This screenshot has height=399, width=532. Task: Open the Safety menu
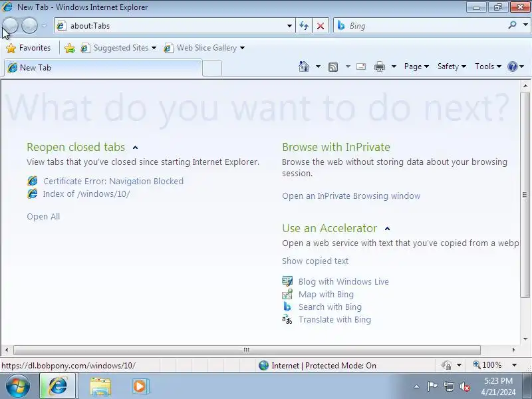452,66
